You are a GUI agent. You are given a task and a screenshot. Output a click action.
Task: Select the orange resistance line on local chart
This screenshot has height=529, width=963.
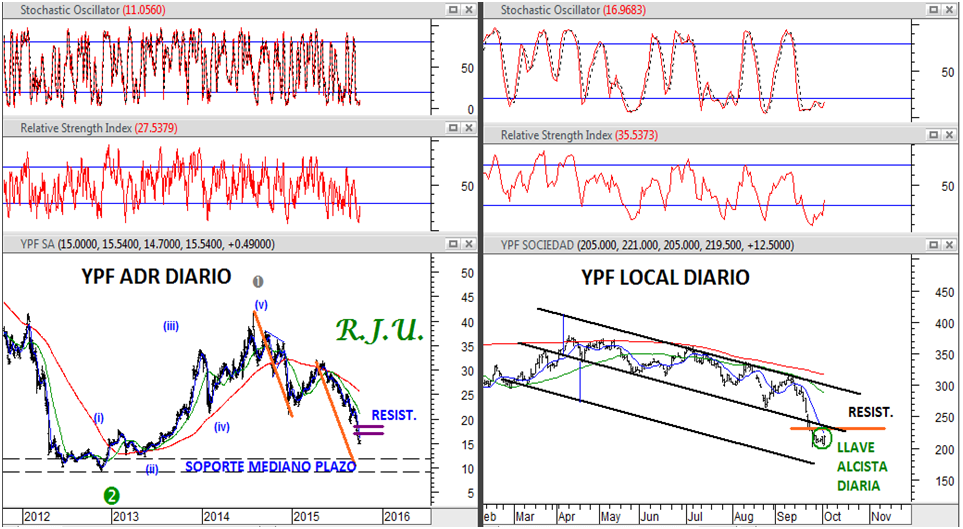coord(838,428)
